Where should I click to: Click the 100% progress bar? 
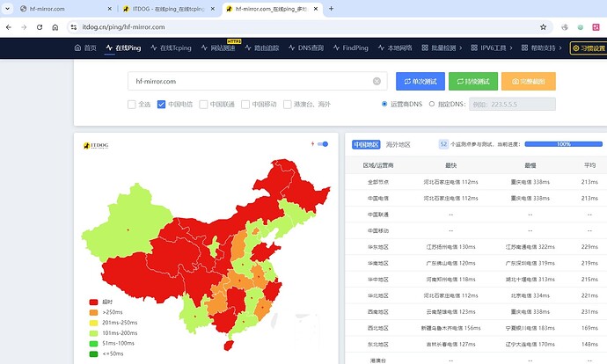[563, 144]
